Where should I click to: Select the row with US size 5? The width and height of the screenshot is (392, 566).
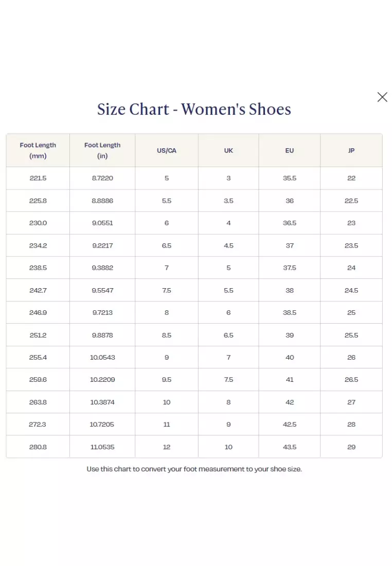(x=166, y=178)
